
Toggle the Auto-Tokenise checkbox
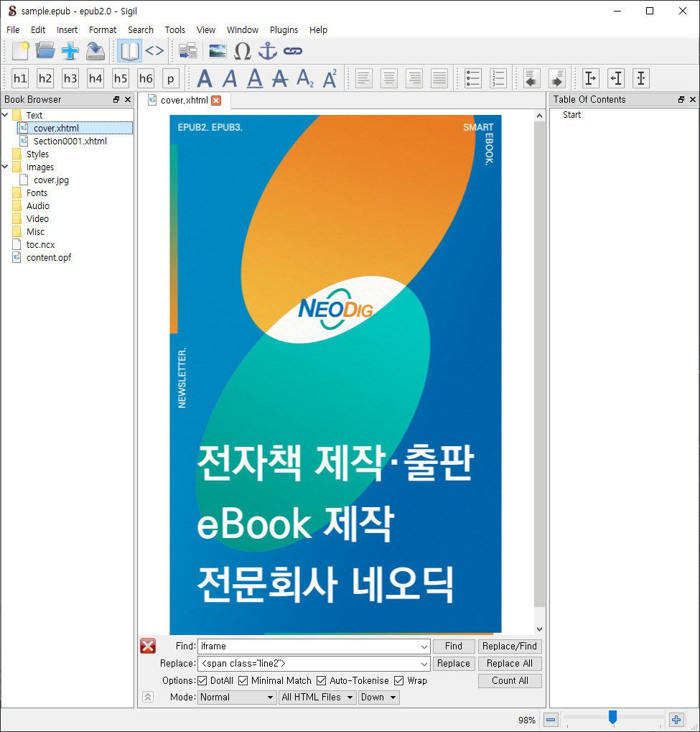coord(322,681)
